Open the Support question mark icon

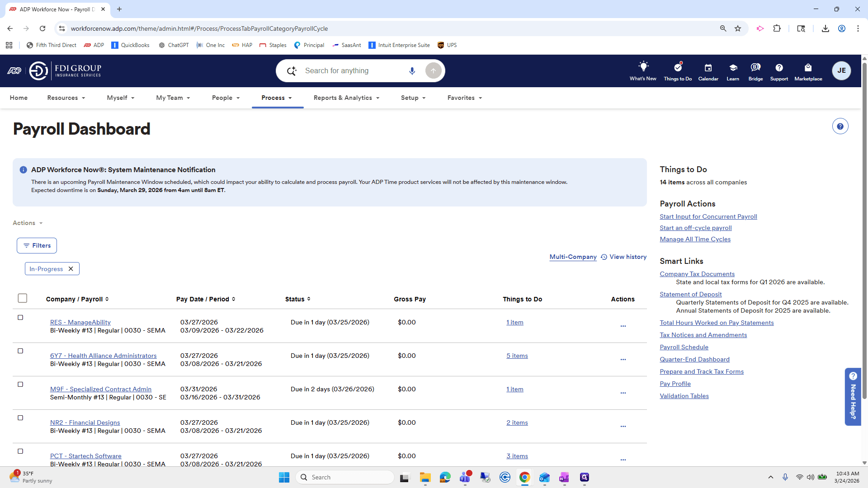pos(779,68)
